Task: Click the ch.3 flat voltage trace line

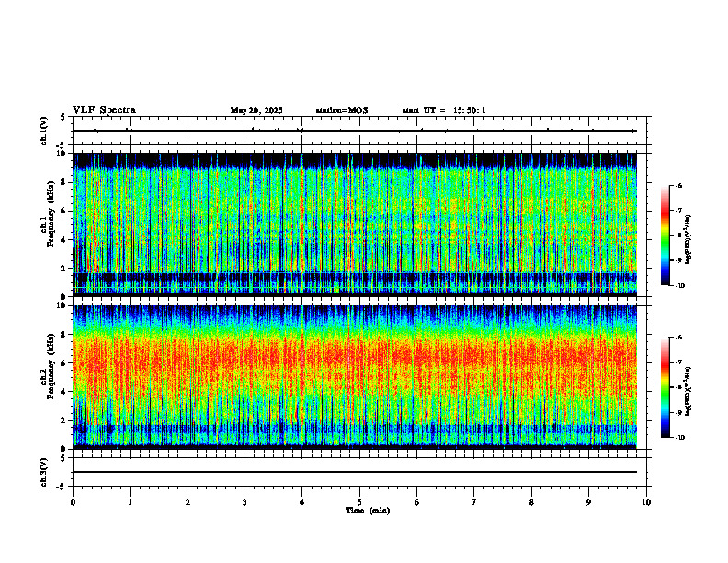Action: point(355,472)
